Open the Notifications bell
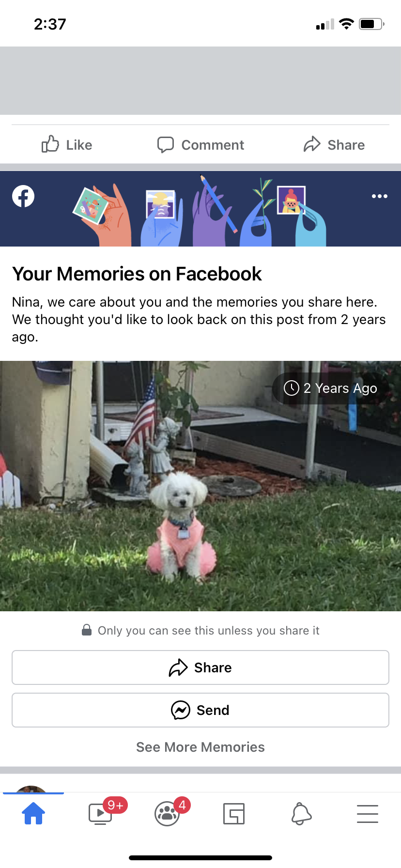The image size is (401, 868). click(301, 814)
